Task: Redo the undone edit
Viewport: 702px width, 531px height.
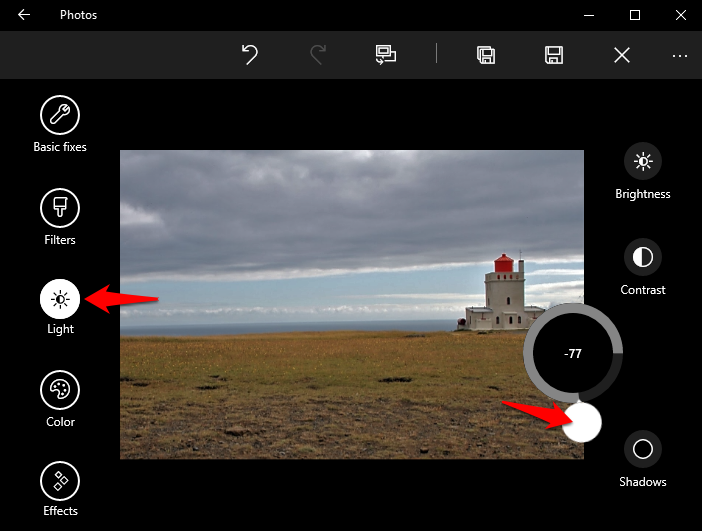Action: pos(318,55)
